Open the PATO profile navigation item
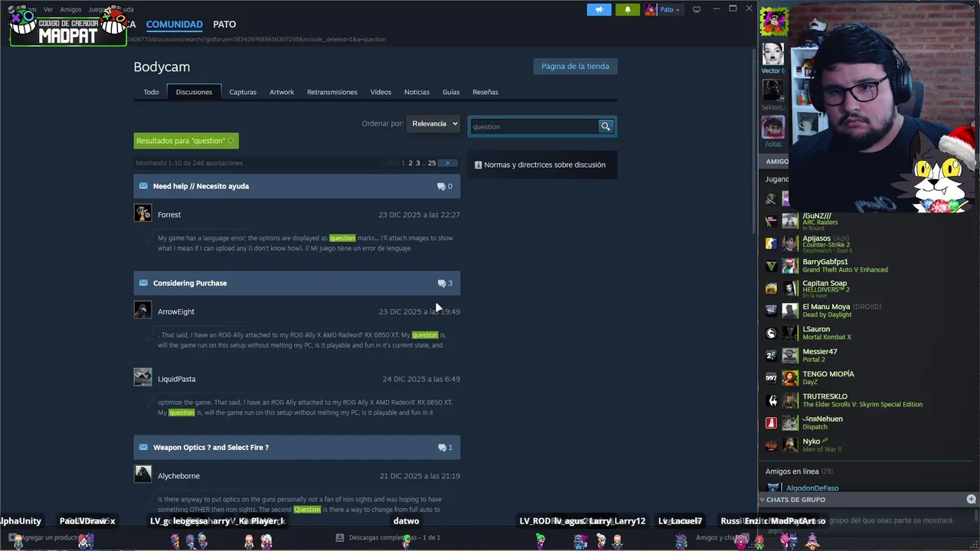980x551 pixels. point(224,24)
